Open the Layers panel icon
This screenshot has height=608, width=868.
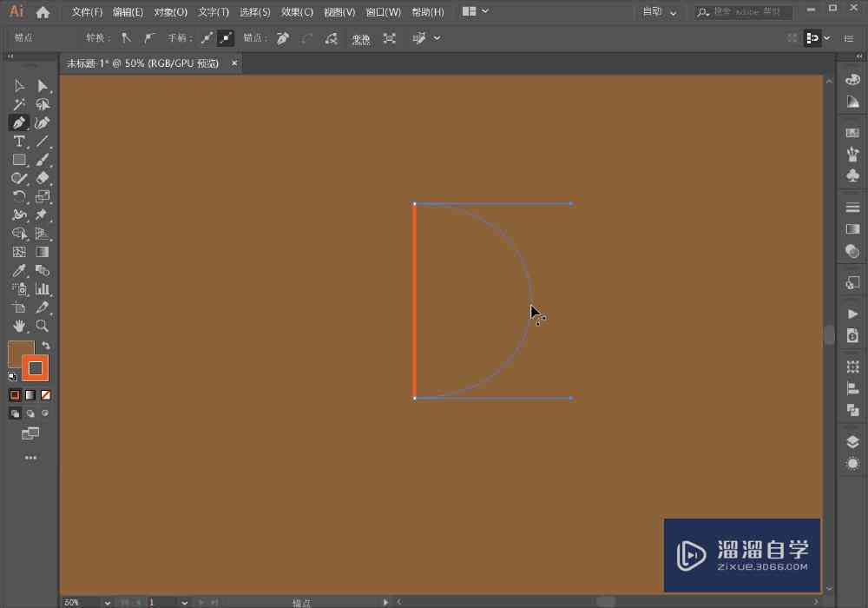pos(852,441)
